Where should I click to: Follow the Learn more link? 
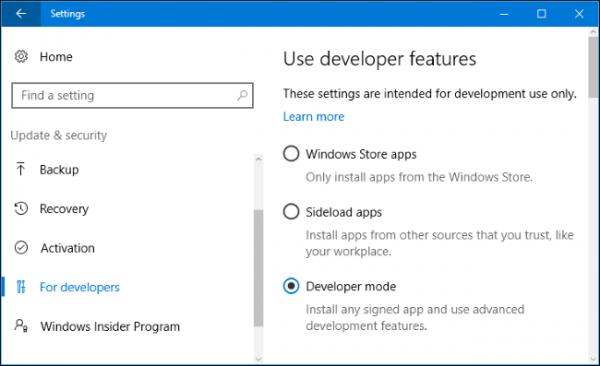point(313,116)
